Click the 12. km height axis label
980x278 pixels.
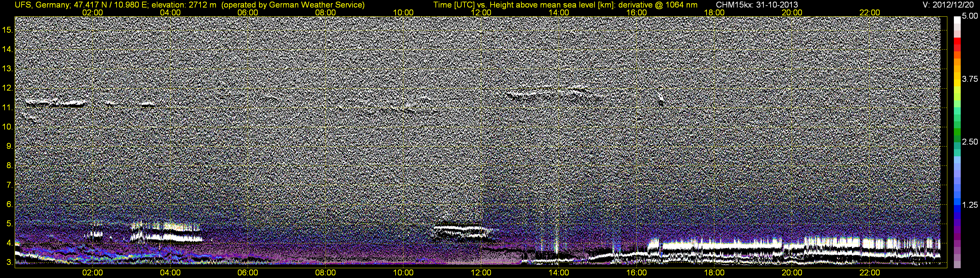pos(8,88)
